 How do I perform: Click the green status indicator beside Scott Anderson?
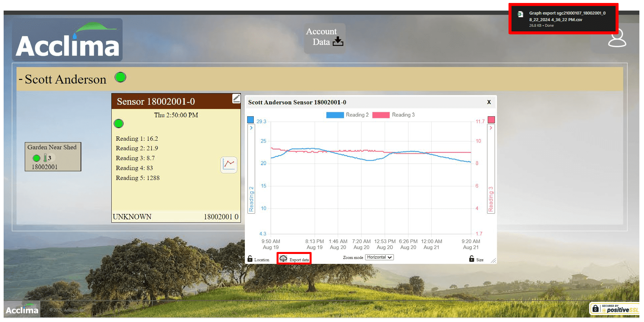coord(120,77)
